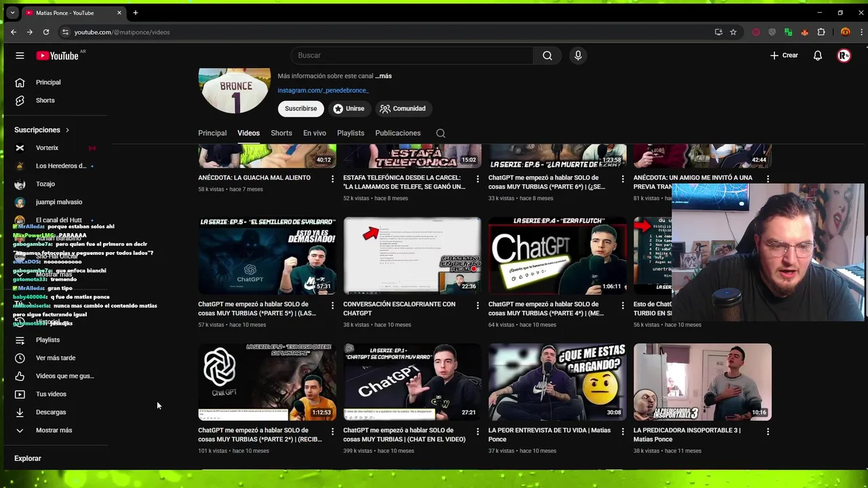Open more options for PARTE 2 video
Image resolution: width=868 pixels, height=488 pixels.
click(332, 432)
